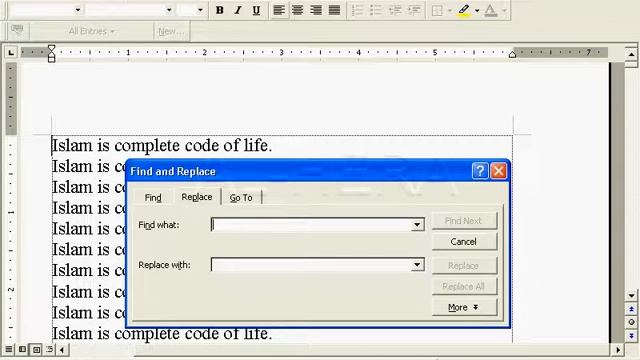Click the highlight color pen
The height and width of the screenshot is (360, 640).
coord(463,10)
